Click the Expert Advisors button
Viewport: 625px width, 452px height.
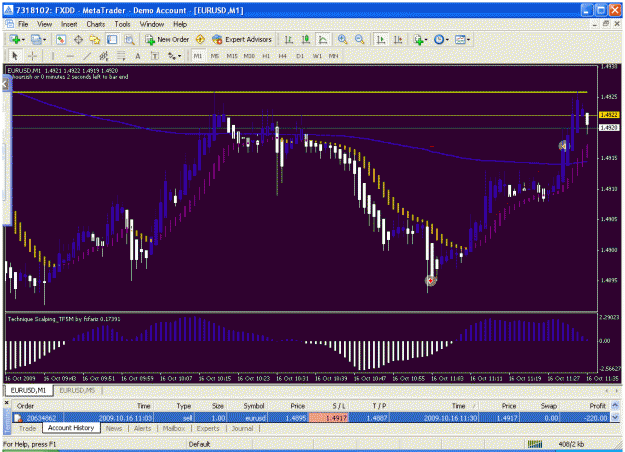[242, 39]
